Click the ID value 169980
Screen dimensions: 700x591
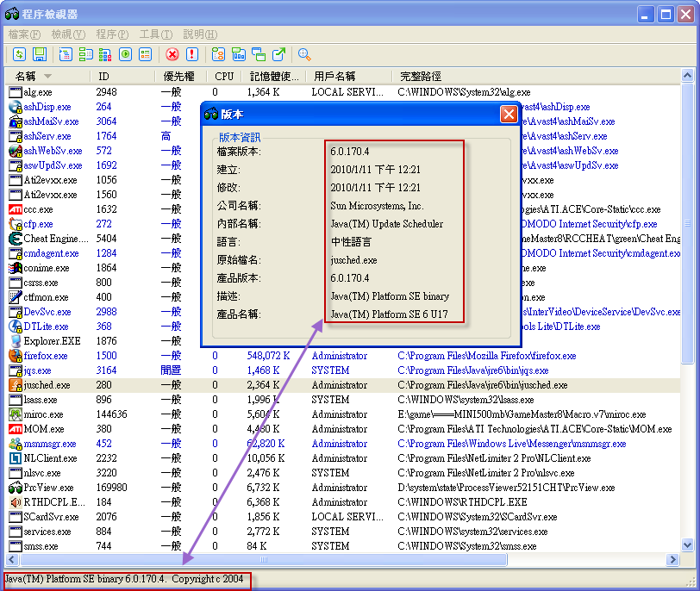tap(111, 488)
